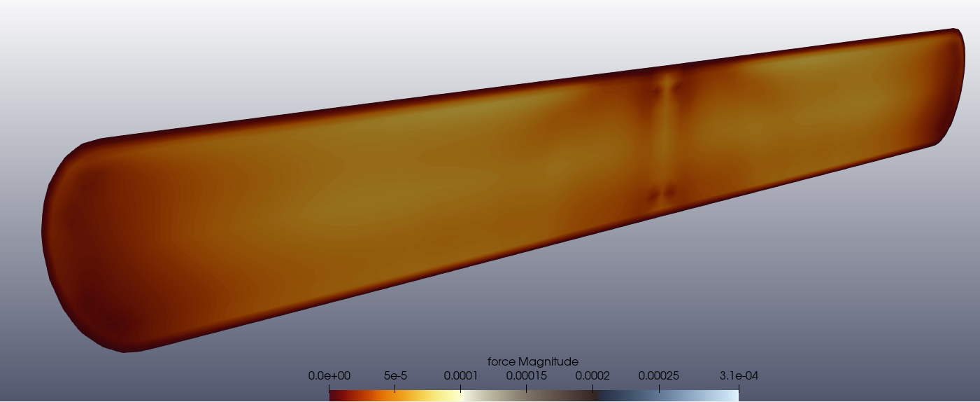Viewport: 980px width, 402px height.
Task: Click the force Magnitude legend title
Action: tap(533, 362)
